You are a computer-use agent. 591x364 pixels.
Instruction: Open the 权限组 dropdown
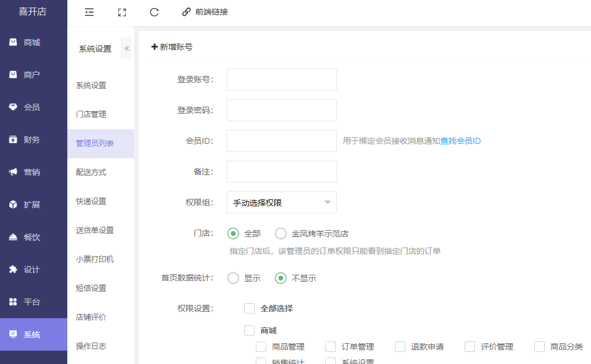(x=281, y=202)
